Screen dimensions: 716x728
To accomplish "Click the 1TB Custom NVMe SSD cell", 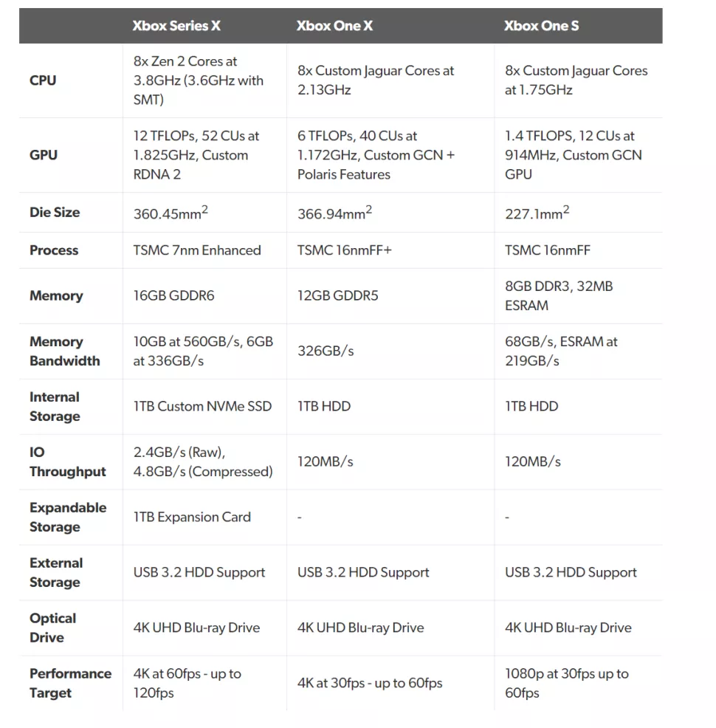I will tap(202, 407).
